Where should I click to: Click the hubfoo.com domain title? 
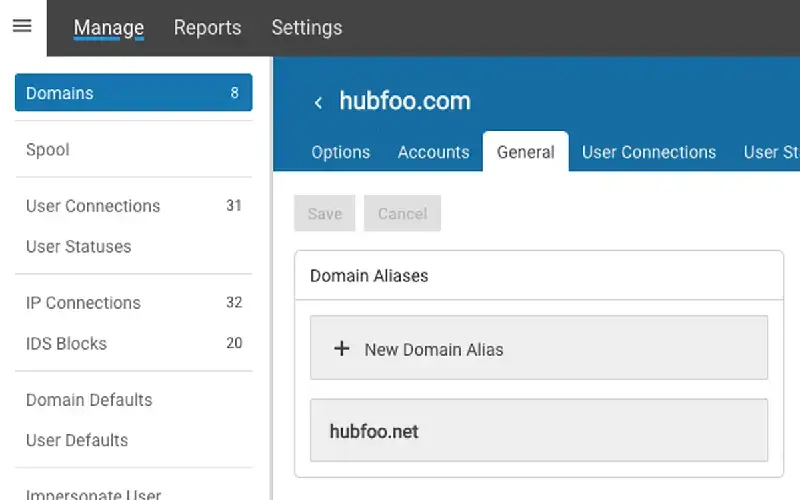coord(405,101)
